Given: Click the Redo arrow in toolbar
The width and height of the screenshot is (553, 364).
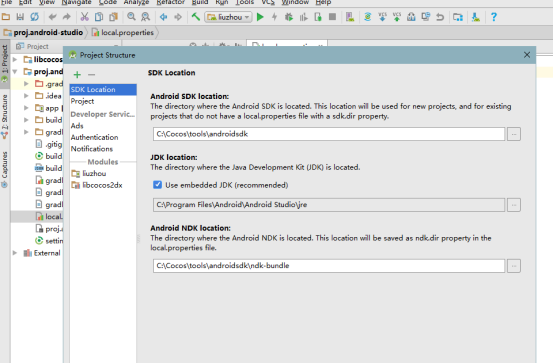Looking at the screenshot, I should 67,17.
